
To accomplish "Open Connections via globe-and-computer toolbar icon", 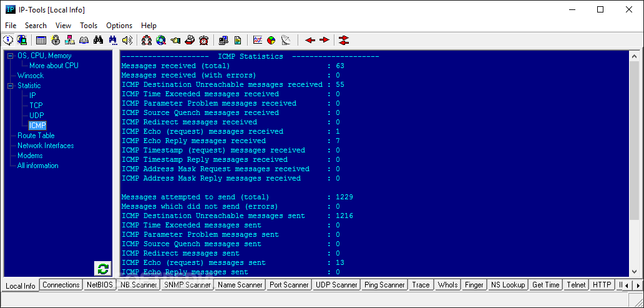I will click(22, 40).
